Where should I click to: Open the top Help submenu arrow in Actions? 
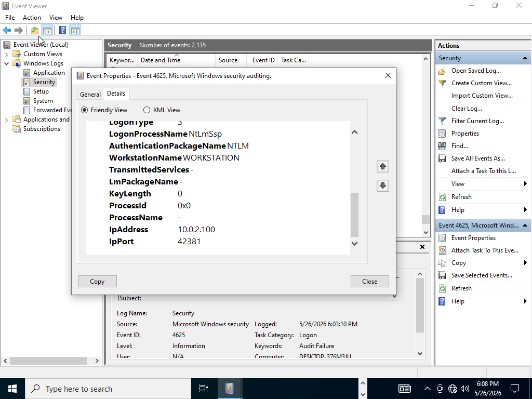coord(525,210)
